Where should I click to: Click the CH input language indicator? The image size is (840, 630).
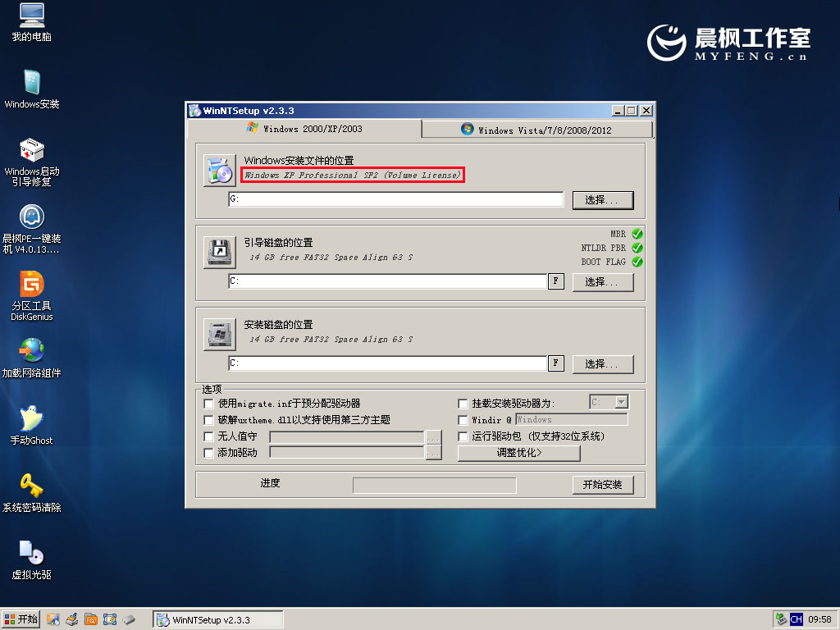(796, 619)
